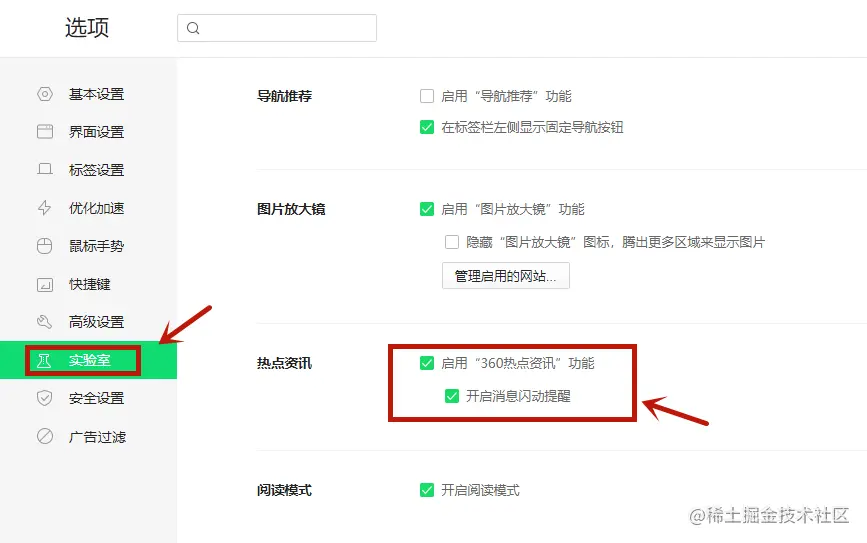Select the 实验室 sidebar item
This screenshot has height=543, width=867.
pos(88,360)
